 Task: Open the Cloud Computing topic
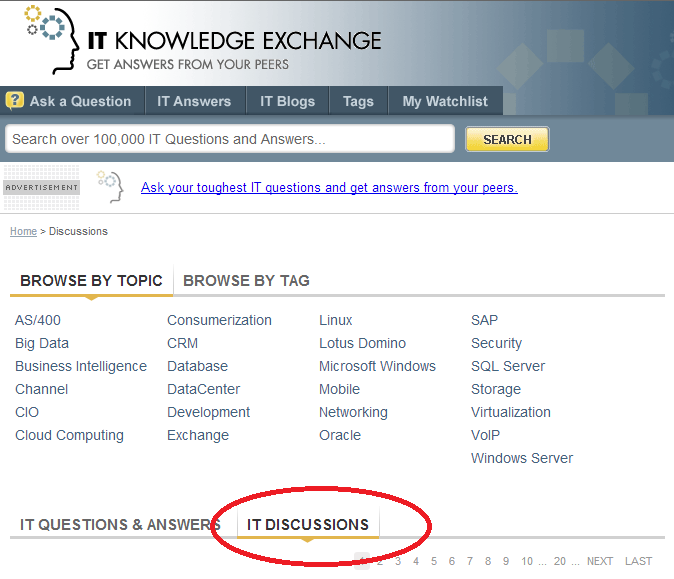[x=69, y=435]
